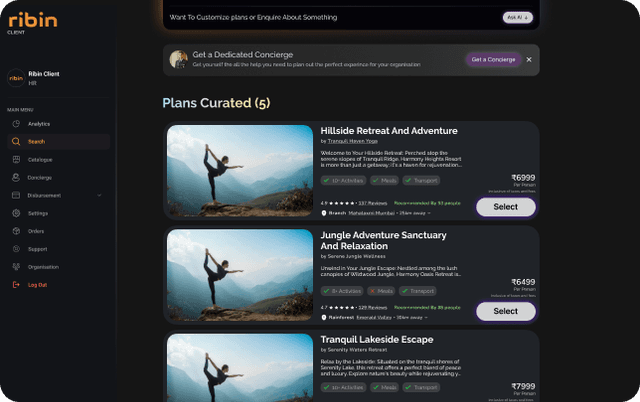
Task: Click the Ask AI button
Action: click(x=516, y=17)
